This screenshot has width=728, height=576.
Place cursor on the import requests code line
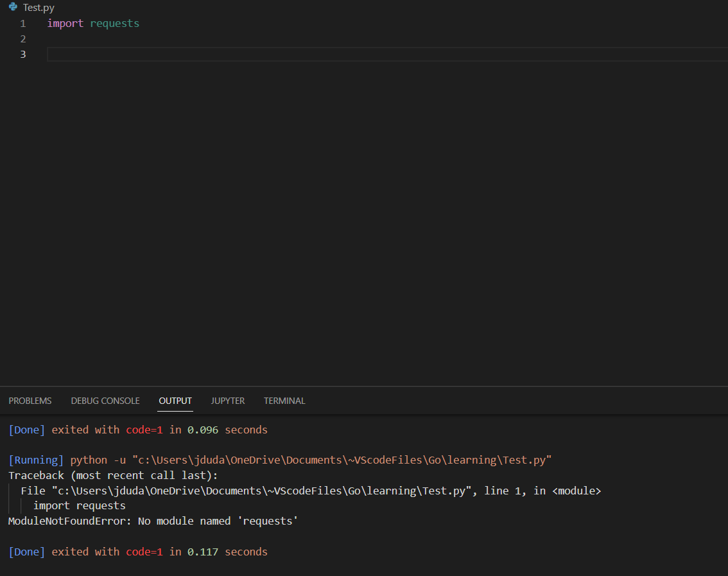(92, 23)
